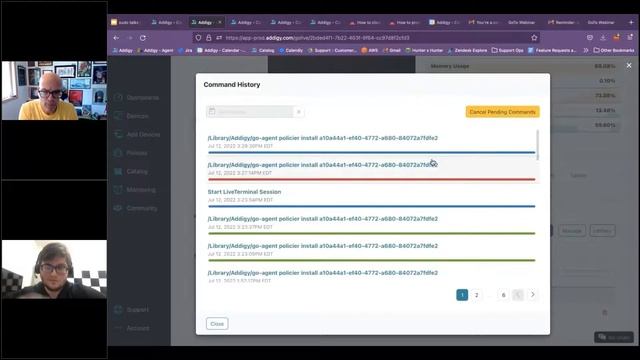Clear the date filter with x button
Screen dimensions: 640x360
click(x=298, y=112)
